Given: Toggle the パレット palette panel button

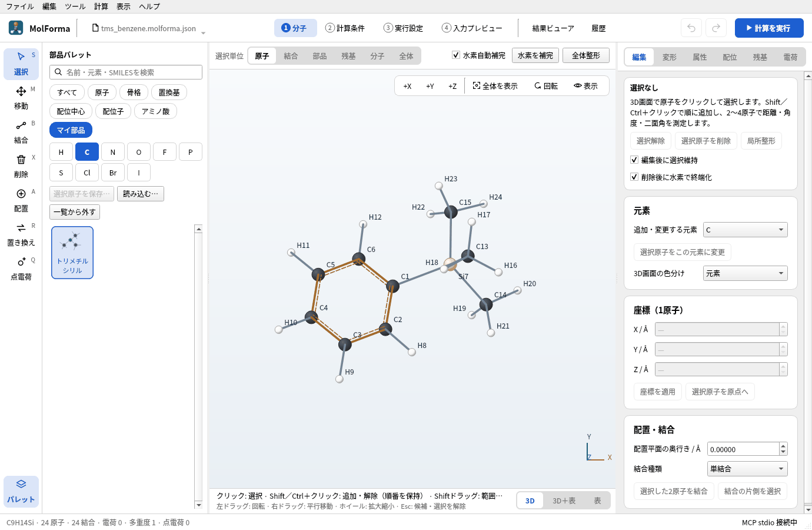Looking at the screenshot, I should coord(21,491).
